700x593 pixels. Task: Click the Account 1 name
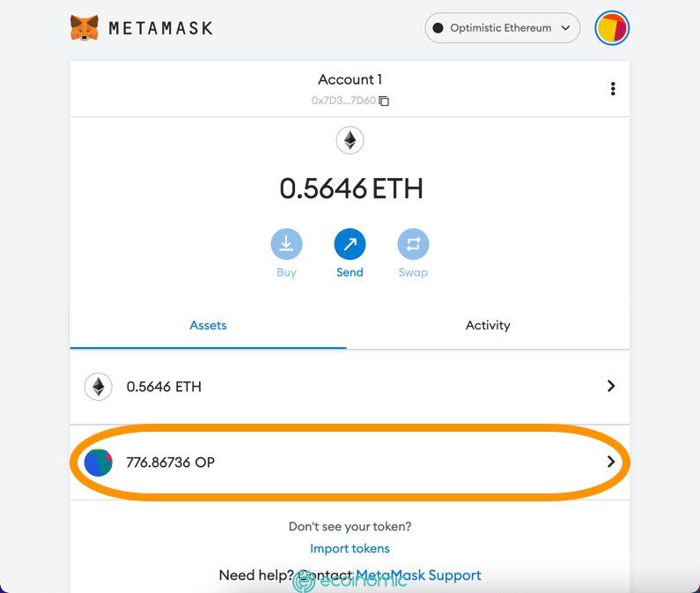point(350,80)
